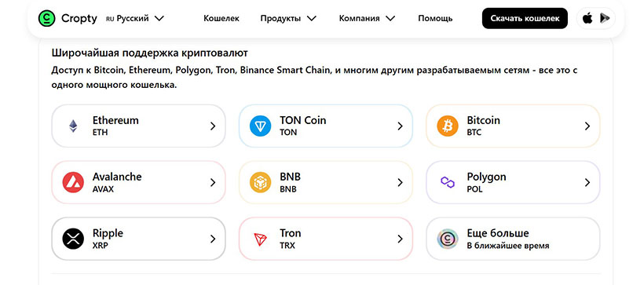Click the Скачать кошелек button
The image size is (644, 285).
[525, 19]
